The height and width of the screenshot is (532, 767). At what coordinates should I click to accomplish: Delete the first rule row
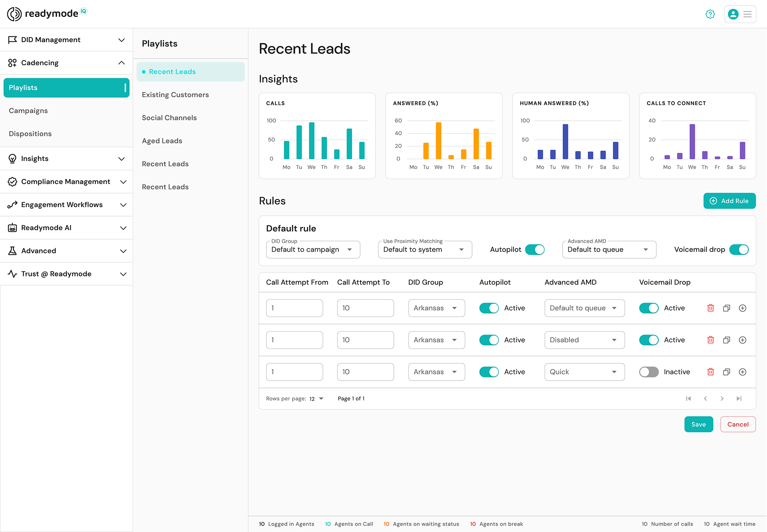click(710, 308)
